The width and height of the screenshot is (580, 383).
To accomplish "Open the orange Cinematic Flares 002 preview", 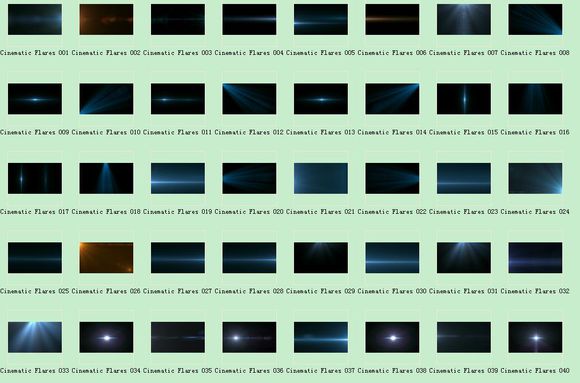I will [107, 20].
